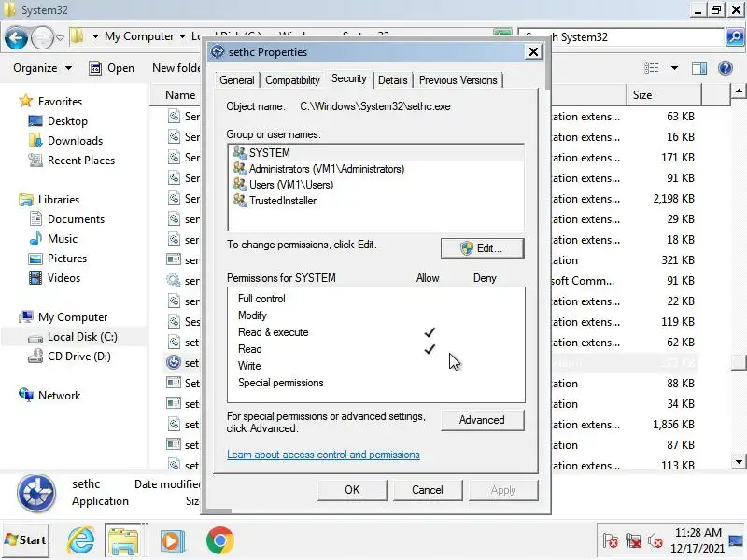Image resolution: width=747 pixels, height=560 pixels.
Task: Click the Action Center flag tray icon
Action: pyautogui.click(x=610, y=541)
